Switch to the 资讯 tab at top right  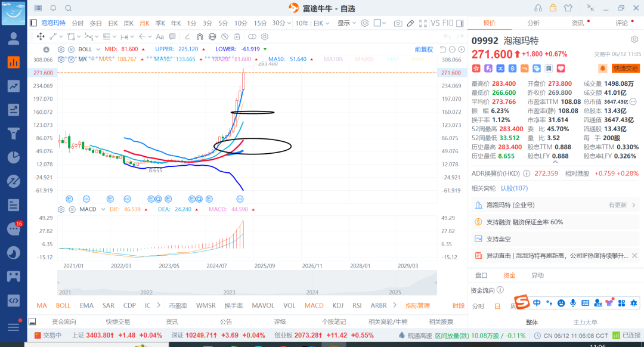(x=578, y=23)
